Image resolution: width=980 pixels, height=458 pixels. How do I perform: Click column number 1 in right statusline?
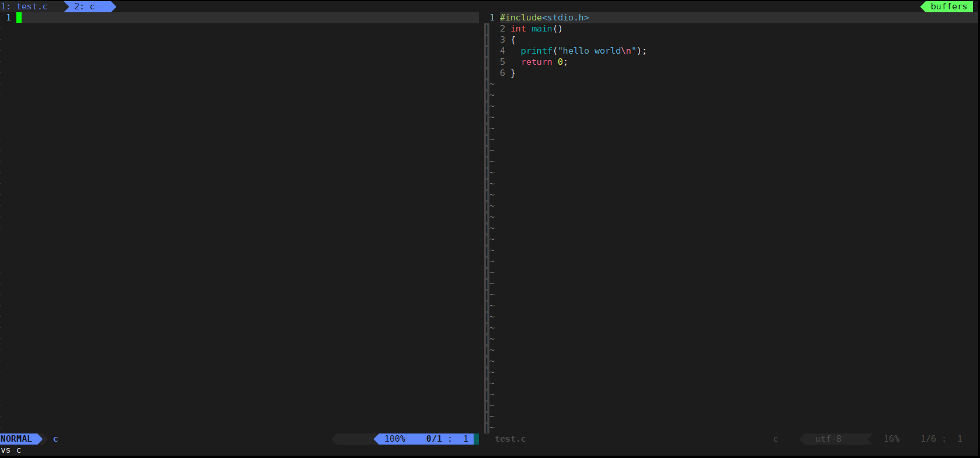960,439
